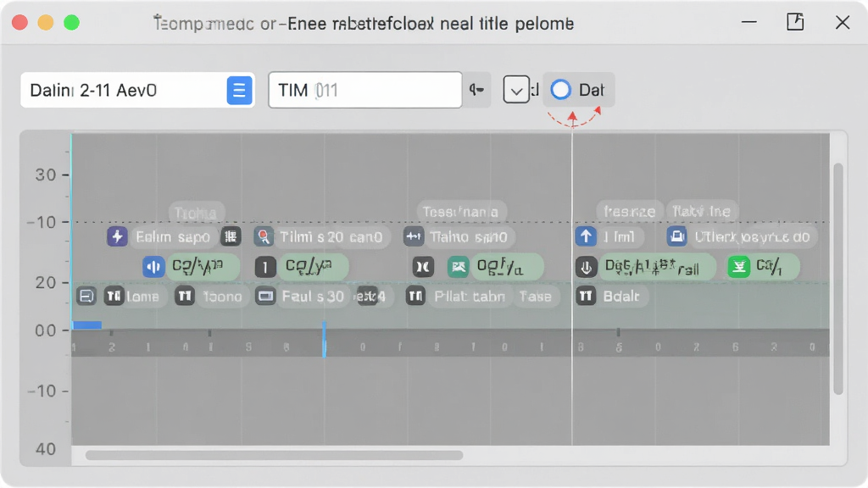Click the bright green icon beside C8/1

click(738, 267)
